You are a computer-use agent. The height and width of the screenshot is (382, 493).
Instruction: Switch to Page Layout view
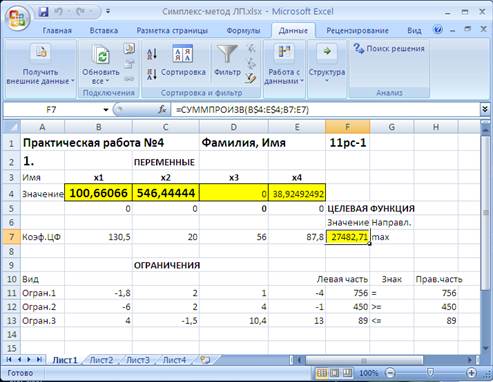(x=334, y=373)
